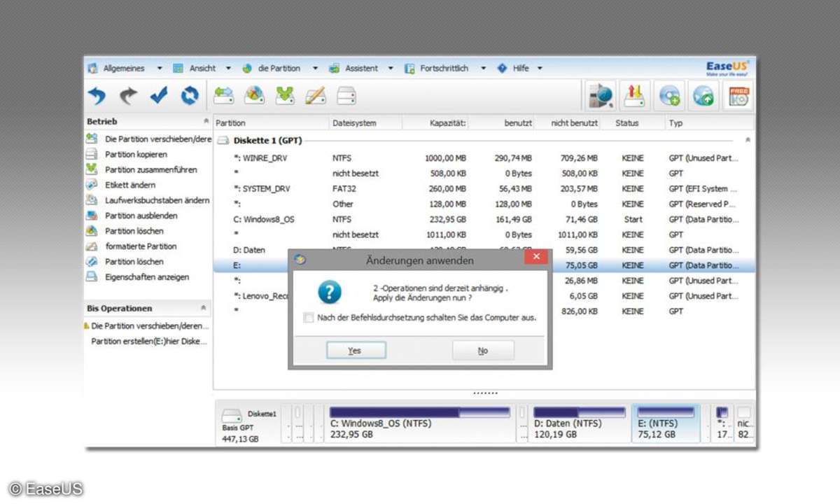The width and height of the screenshot is (840, 504).
Task: Open the computer-with-globe tool icon at toolbar right
Action: tap(601, 96)
